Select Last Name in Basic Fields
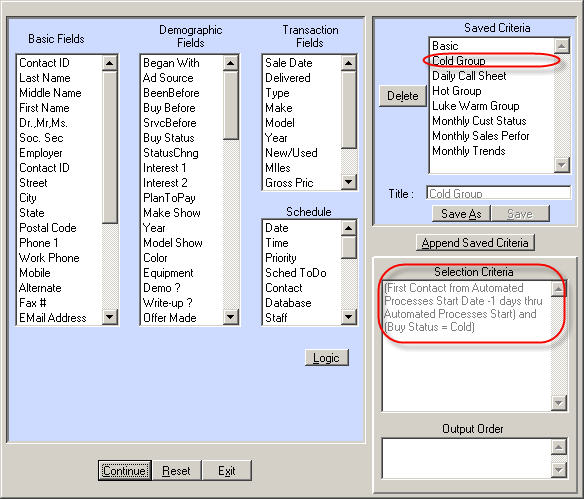Viewport: 584px width, 499px height. (x=45, y=78)
